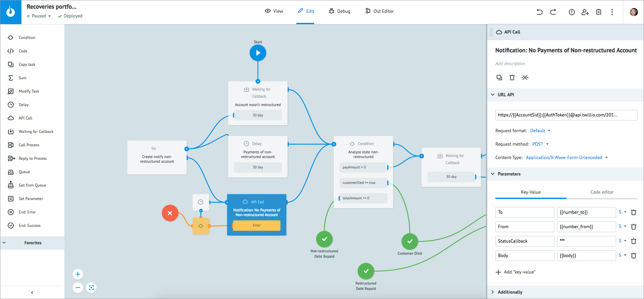Open the add user share icon
Screen dimensions: 644x299
pyautogui.click(x=585, y=12)
